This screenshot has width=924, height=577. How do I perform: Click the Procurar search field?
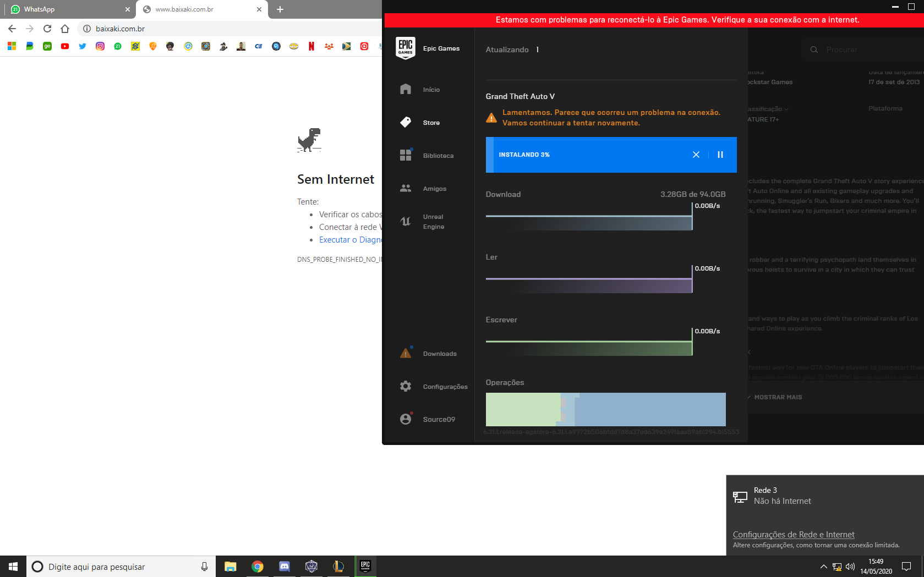[864, 50]
